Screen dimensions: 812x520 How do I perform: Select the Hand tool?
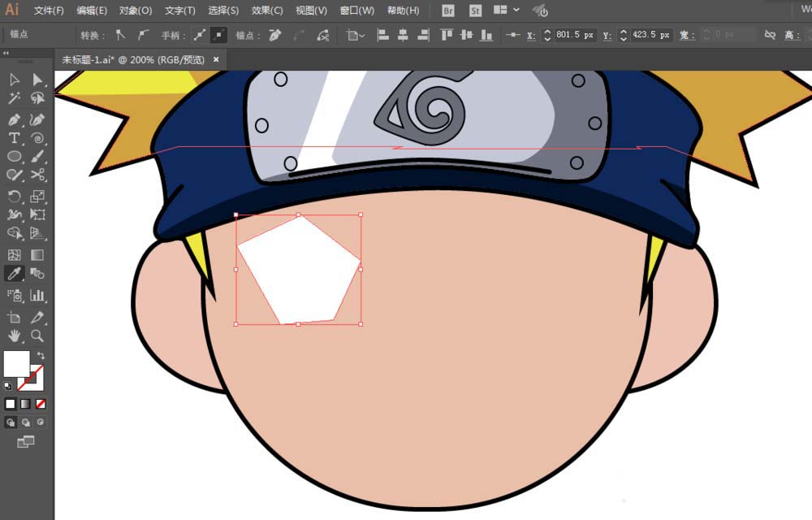pyautogui.click(x=14, y=336)
